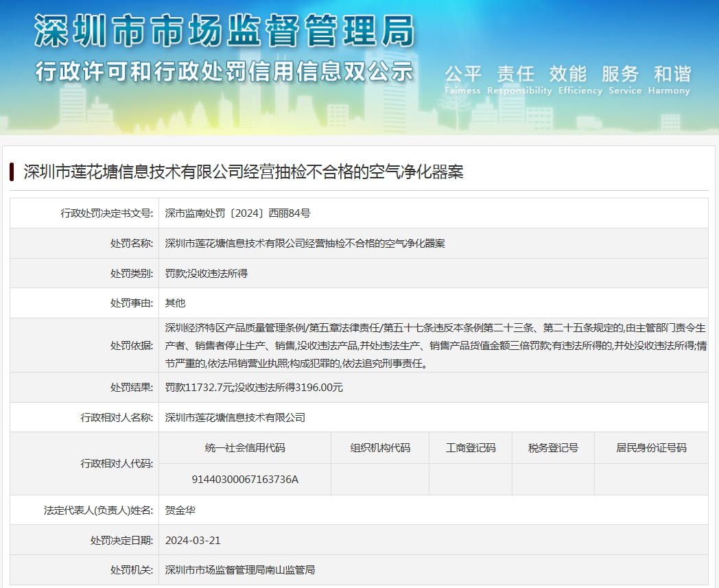The width and height of the screenshot is (719, 588).
Task: Click the 税务登记号 column header
Action: click(x=553, y=448)
